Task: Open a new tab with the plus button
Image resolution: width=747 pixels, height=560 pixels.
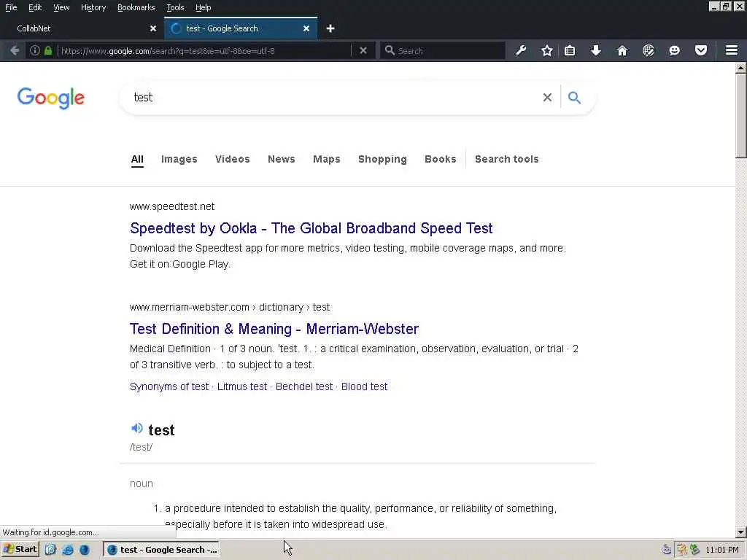Action: [x=330, y=28]
